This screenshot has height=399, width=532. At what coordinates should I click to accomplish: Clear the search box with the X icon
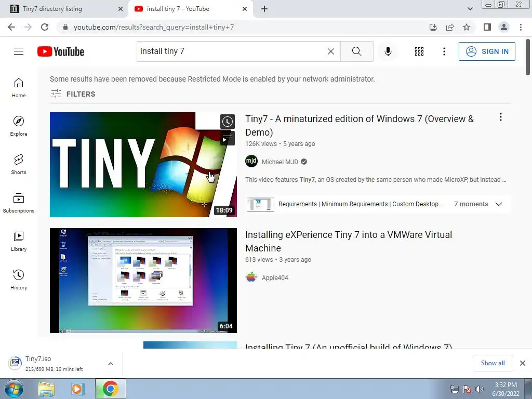coord(331,51)
